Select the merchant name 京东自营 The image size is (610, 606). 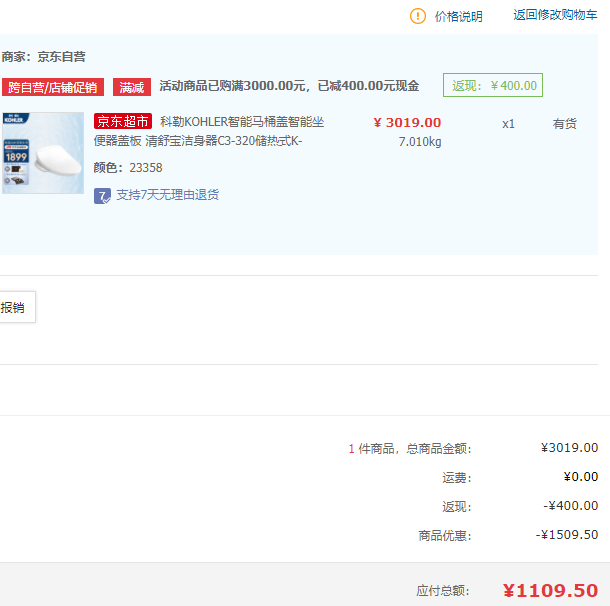61,57
